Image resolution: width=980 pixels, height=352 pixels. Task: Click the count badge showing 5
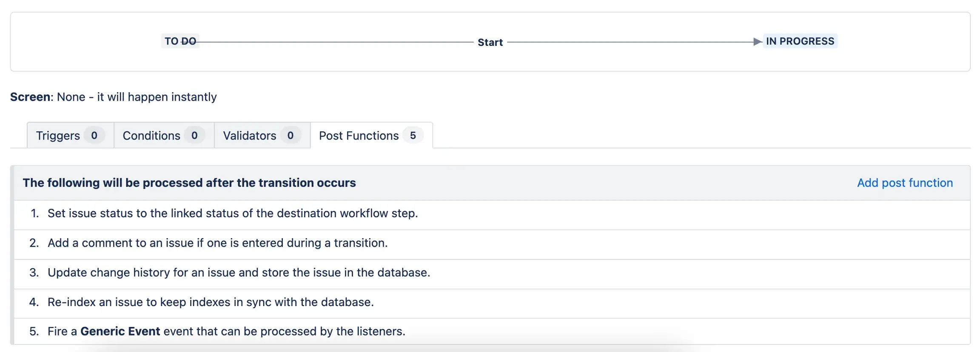click(x=413, y=136)
